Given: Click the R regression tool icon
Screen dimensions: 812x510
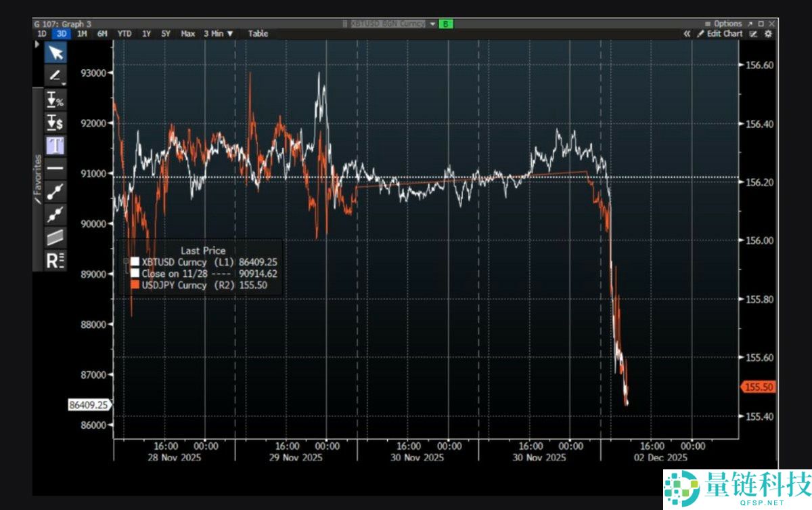Looking at the screenshot, I should 55,260.
